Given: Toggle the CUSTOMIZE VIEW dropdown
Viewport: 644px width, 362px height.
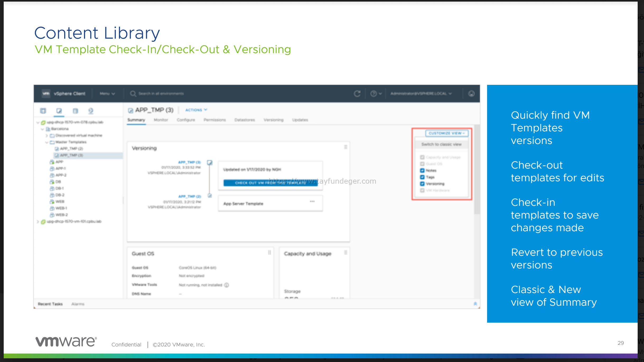Looking at the screenshot, I should 447,133.
